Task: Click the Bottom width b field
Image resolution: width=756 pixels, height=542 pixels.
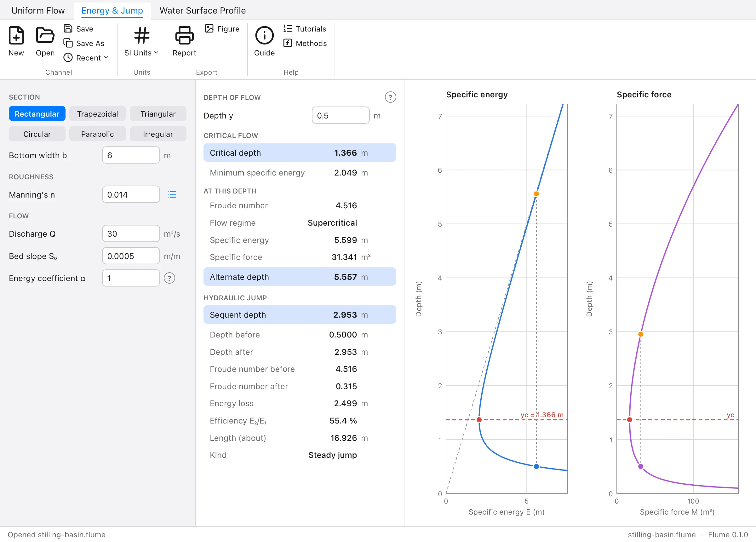Action: [x=131, y=155]
